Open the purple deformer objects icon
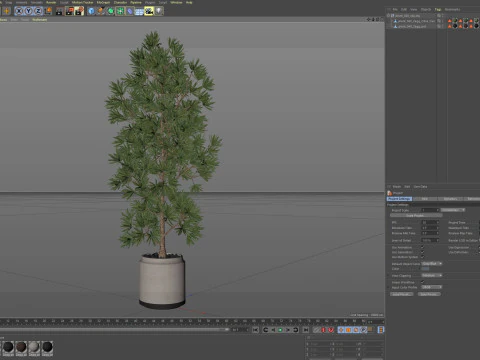 pos(130,11)
